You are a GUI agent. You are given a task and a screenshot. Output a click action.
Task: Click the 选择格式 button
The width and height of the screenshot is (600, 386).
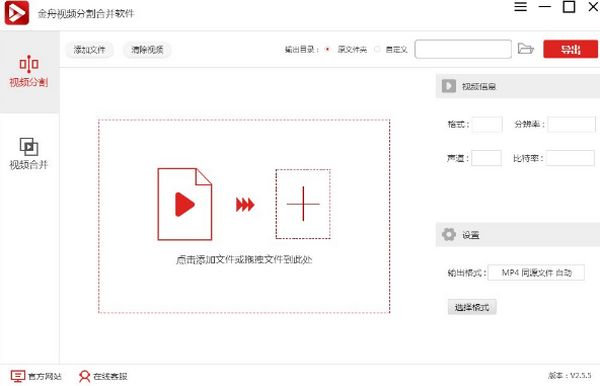pyautogui.click(x=472, y=307)
